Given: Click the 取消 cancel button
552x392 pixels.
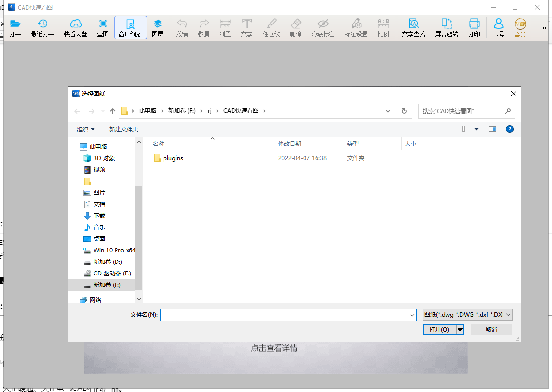Looking at the screenshot, I should [492, 329].
